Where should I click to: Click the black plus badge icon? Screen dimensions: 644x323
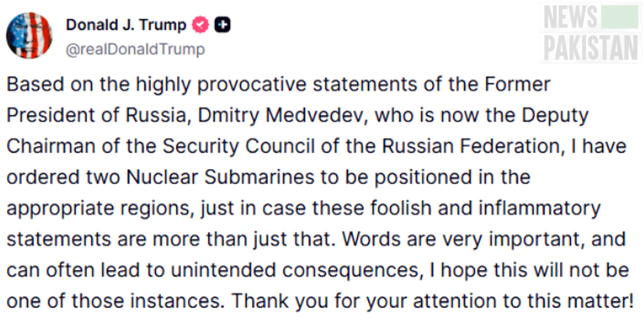click(222, 25)
